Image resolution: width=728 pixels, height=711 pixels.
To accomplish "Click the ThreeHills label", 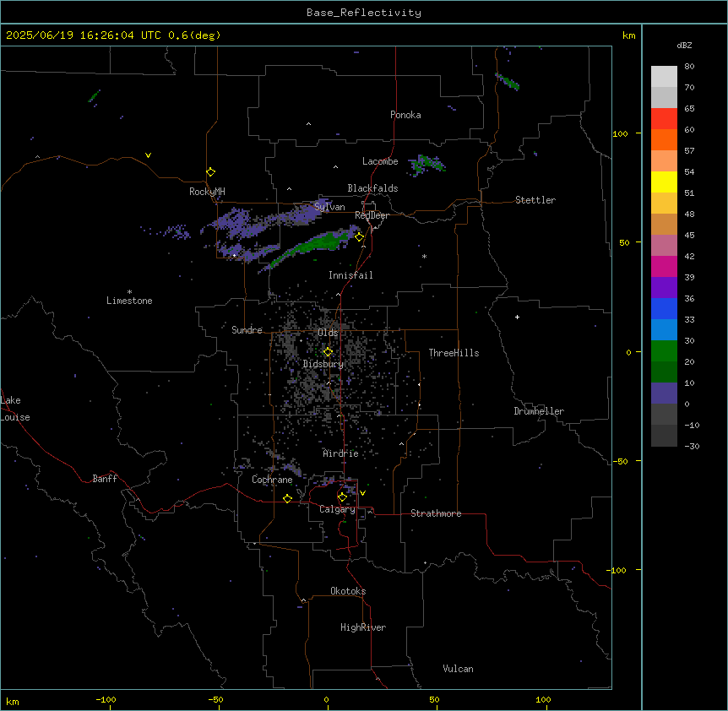I will [x=454, y=353].
